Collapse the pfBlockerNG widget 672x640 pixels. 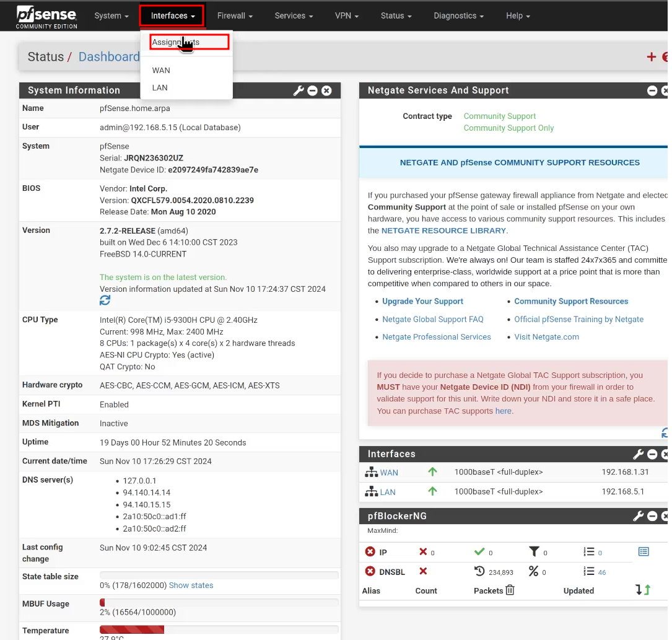click(x=652, y=516)
